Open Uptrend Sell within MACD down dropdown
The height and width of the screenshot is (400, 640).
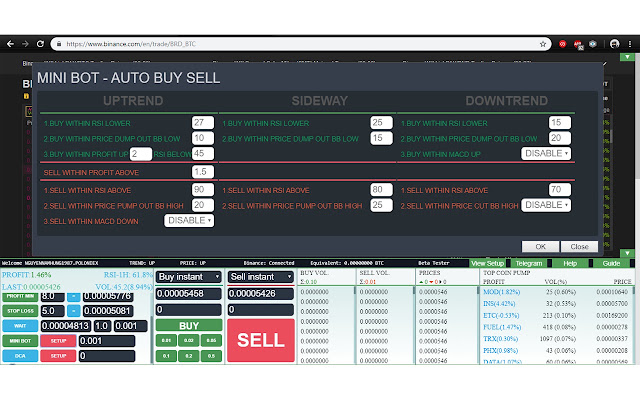[189, 220]
